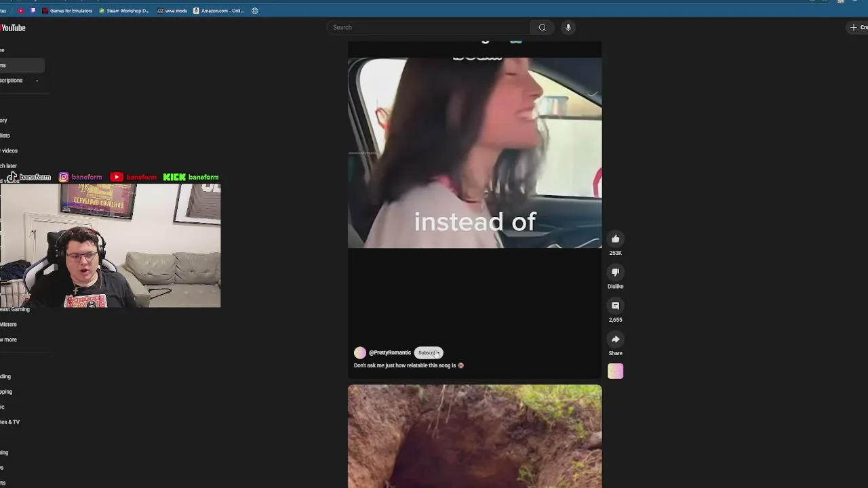Focus the YouTube Search field
The height and width of the screenshot is (488, 868).
pyautogui.click(x=429, y=27)
